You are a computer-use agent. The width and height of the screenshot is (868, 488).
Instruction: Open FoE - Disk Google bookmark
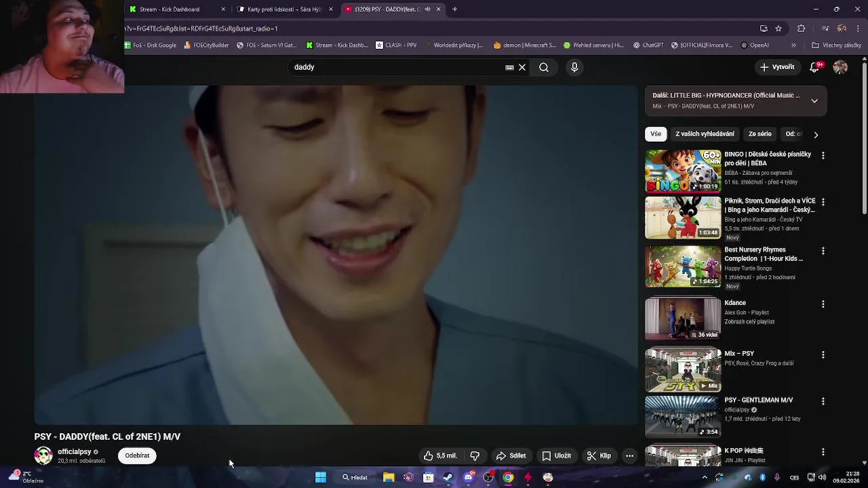coord(151,45)
